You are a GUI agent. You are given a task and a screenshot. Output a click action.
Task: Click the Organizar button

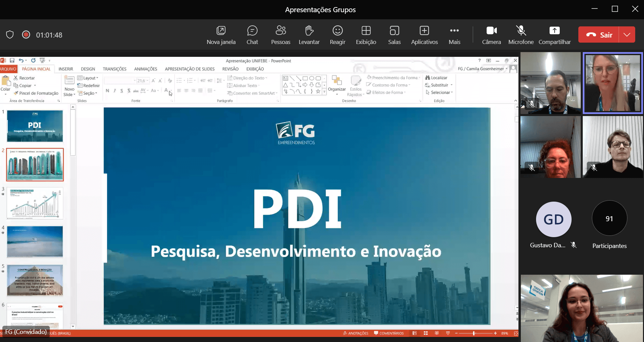(337, 85)
